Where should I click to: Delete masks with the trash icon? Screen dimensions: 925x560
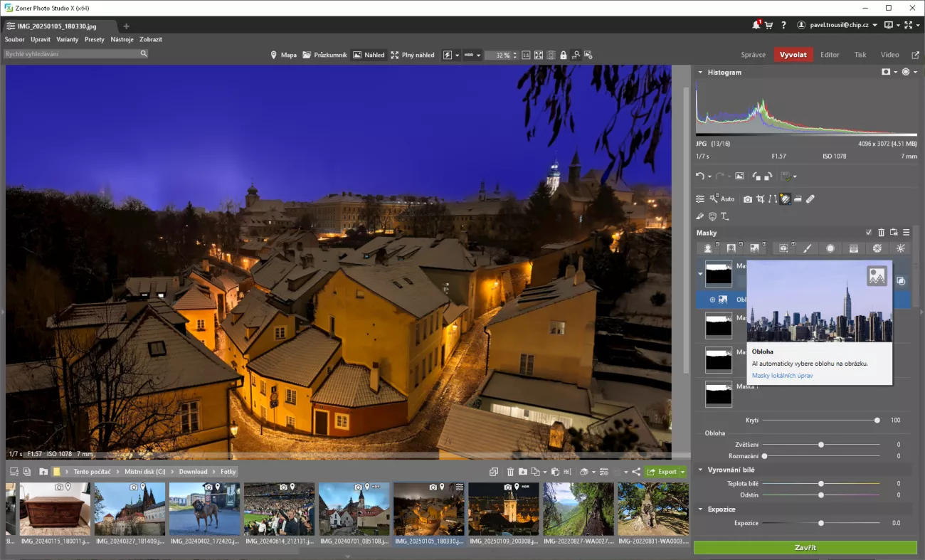881,233
